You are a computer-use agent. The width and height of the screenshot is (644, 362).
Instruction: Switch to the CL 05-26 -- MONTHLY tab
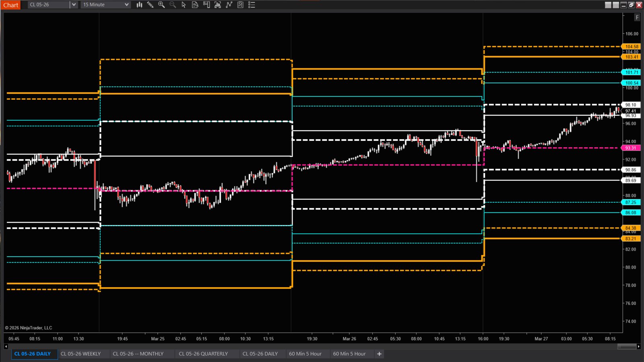(138, 354)
